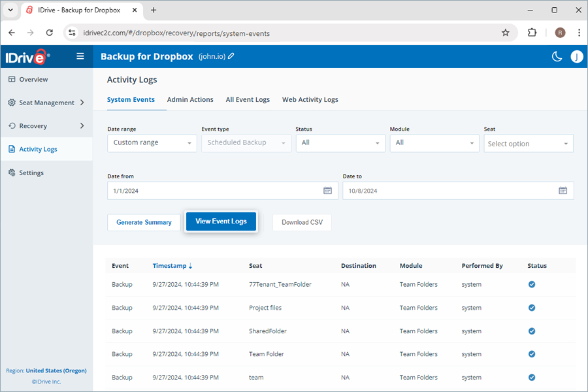Download CSV of event logs
This screenshot has height=392, width=588.
click(302, 222)
